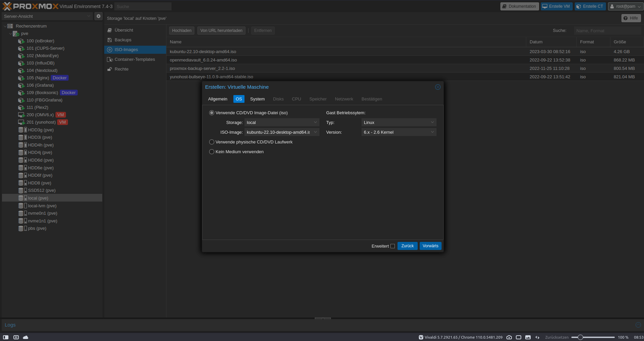Toggle the log panel splitter handle
This screenshot has width=644, height=341.
click(323, 318)
